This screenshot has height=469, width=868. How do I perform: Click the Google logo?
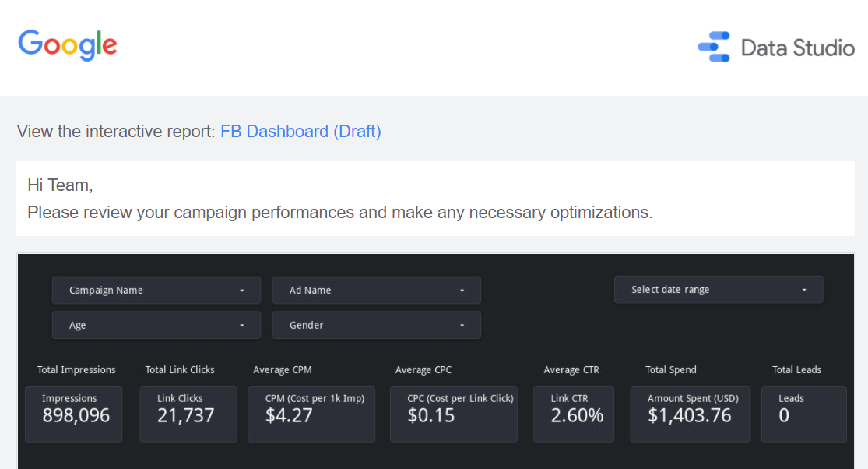(68, 44)
